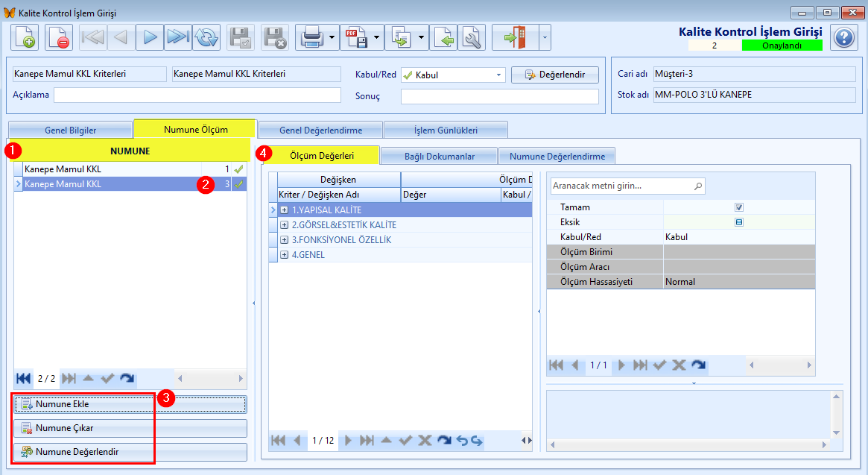Viewport: 868px width, 475px height.
Task: Exit the form with the door icon
Action: pyautogui.click(x=515, y=38)
